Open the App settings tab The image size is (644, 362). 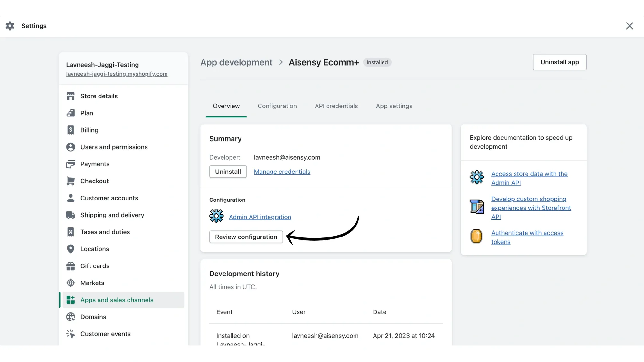point(394,106)
